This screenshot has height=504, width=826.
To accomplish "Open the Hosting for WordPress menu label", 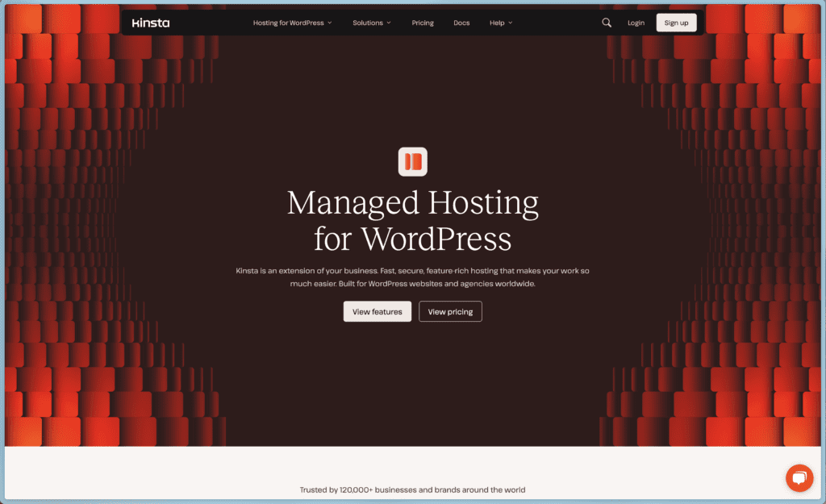I will point(288,23).
